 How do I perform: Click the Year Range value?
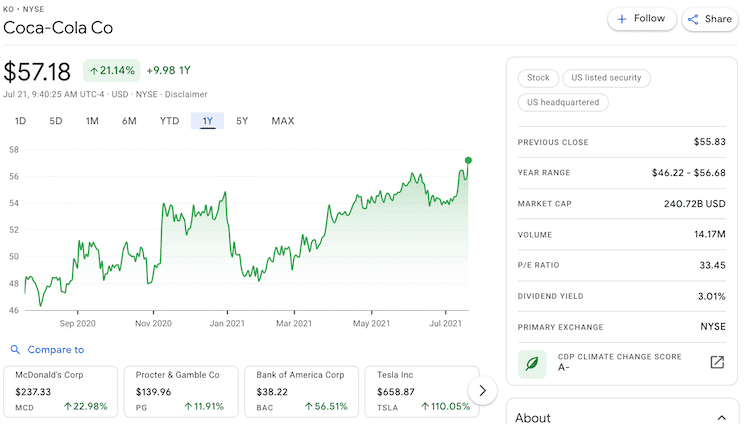click(x=688, y=173)
